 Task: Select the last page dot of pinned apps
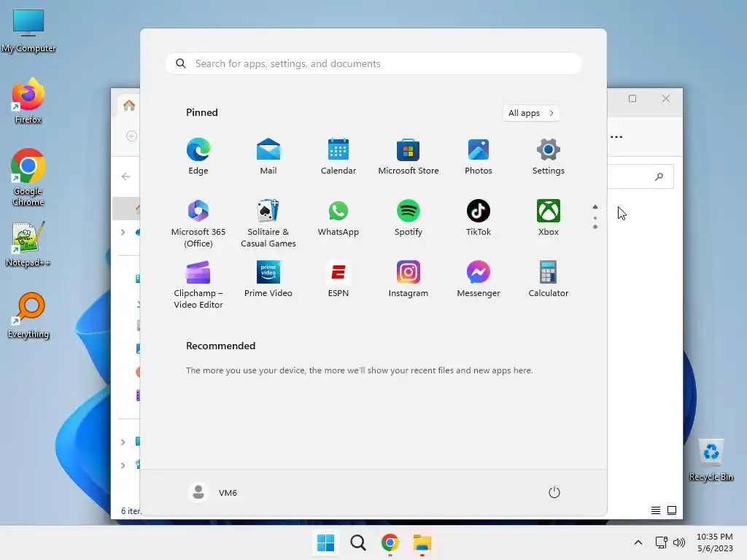coord(595,227)
